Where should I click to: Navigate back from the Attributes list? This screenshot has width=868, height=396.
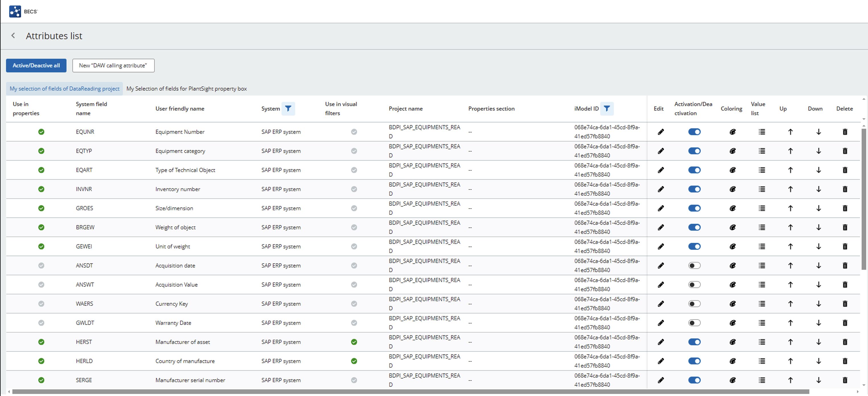(13, 35)
